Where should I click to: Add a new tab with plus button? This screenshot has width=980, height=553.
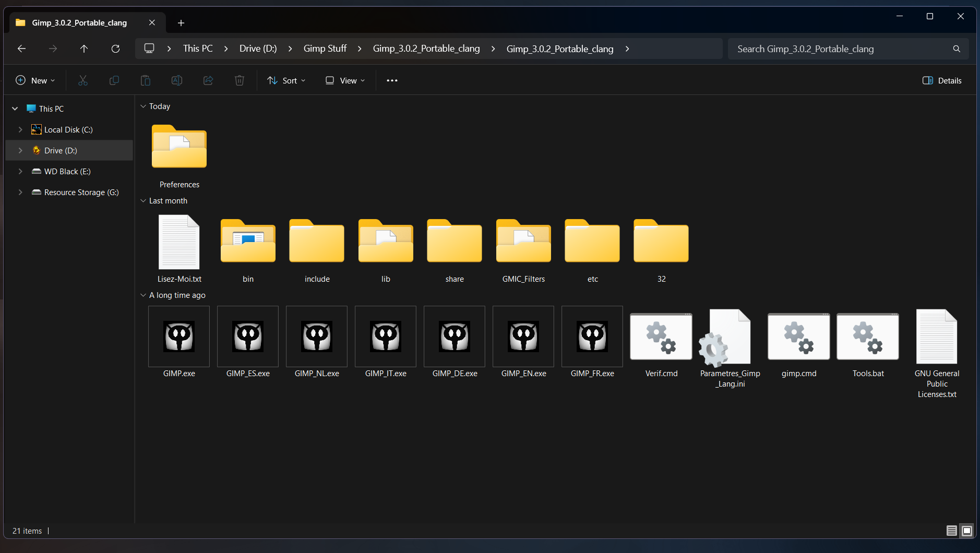pyautogui.click(x=181, y=23)
